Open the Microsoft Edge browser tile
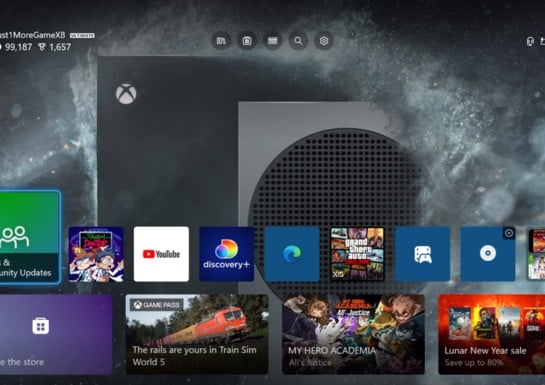The height and width of the screenshot is (385, 545). point(292,254)
